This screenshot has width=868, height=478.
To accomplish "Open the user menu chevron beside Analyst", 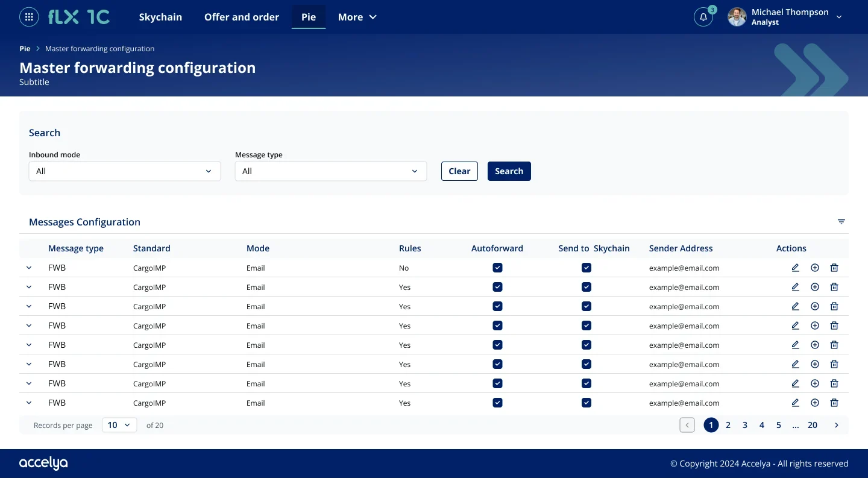I will 839,17.
